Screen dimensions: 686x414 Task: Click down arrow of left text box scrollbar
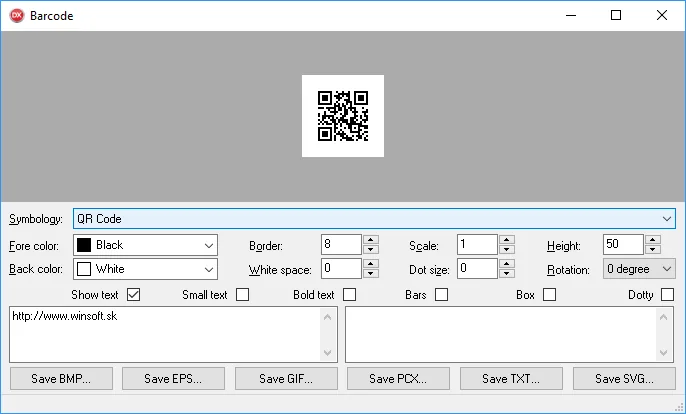[x=328, y=352]
